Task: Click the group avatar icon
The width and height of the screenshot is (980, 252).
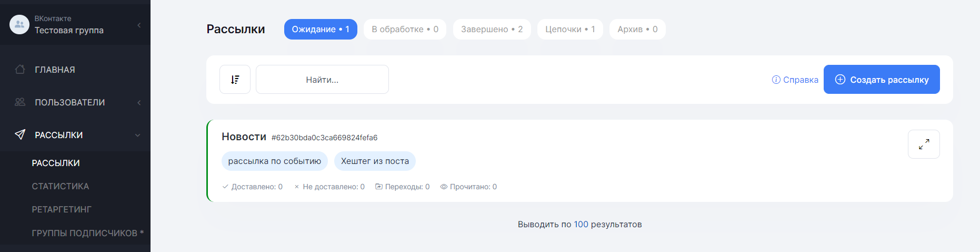Action: pos(19,24)
